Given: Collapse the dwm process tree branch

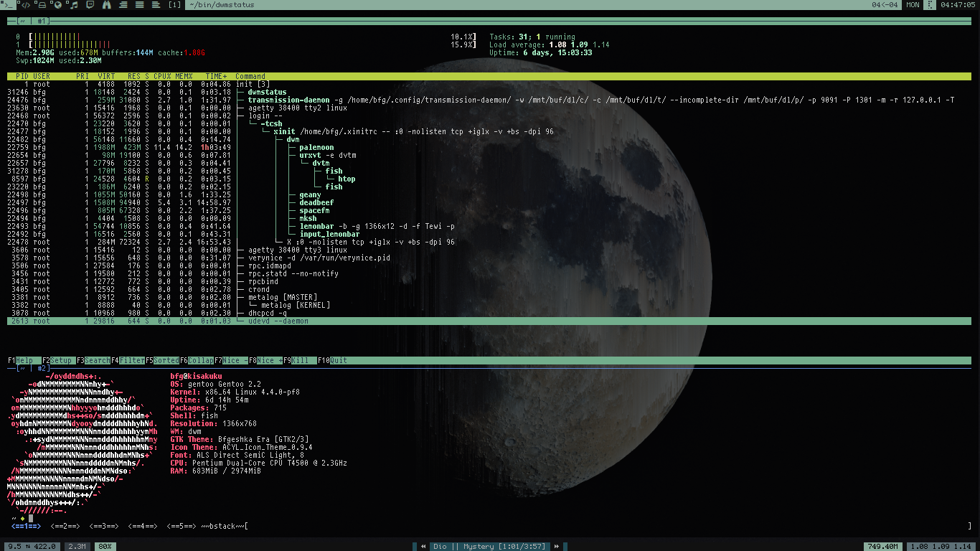Looking at the screenshot, I should point(293,140).
